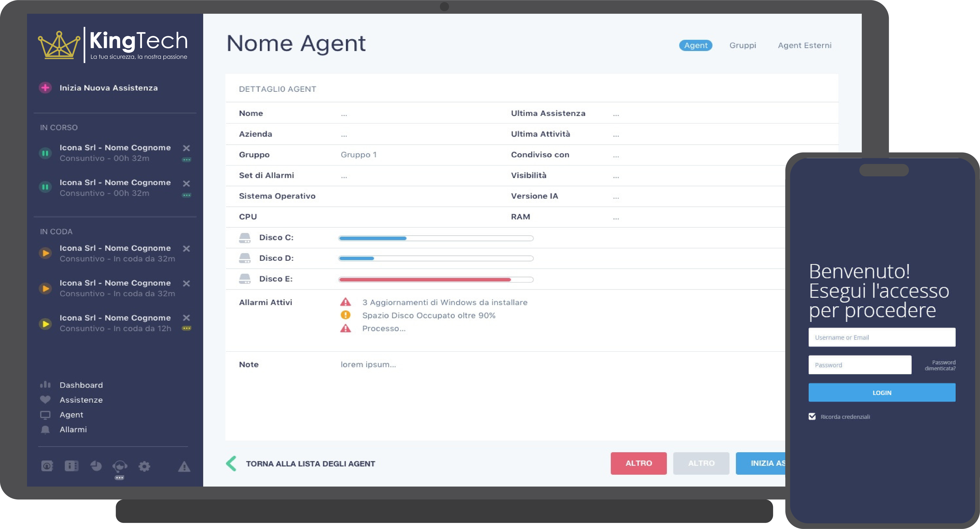Focus the Password field on phone
The image size is (980, 529).
(860, 365)
